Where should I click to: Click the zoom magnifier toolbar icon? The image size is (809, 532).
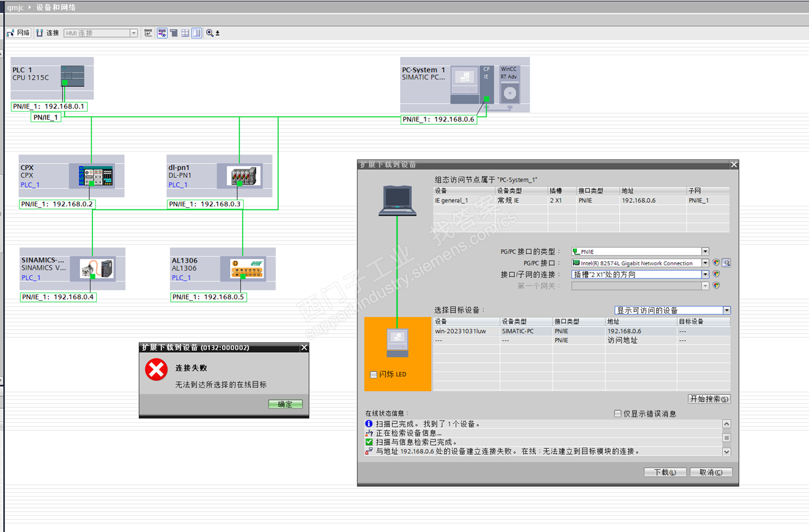[210, 33]
